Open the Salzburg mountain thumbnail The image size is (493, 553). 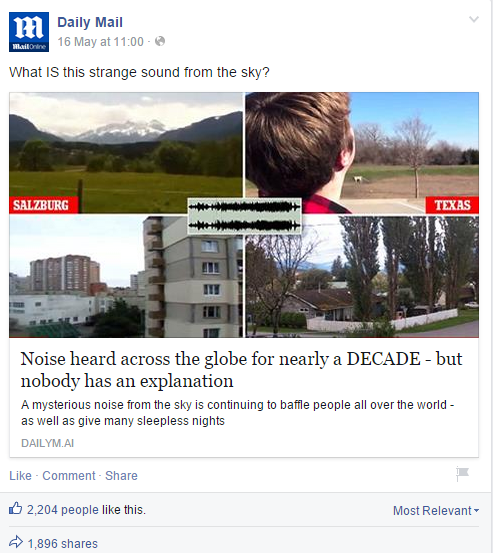(x=126, y=153)
